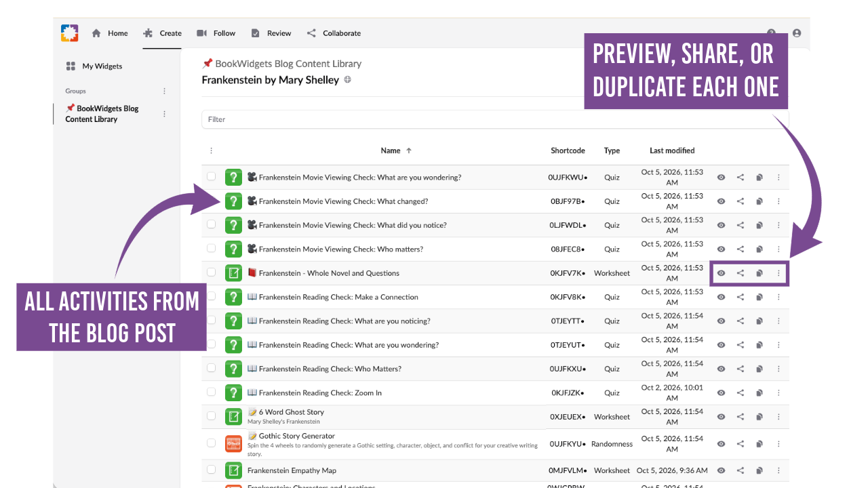This screenshot has width=868, height=488.
Task: Open options for BookWidgets Blog Content Library group
Action: (164, 114)
